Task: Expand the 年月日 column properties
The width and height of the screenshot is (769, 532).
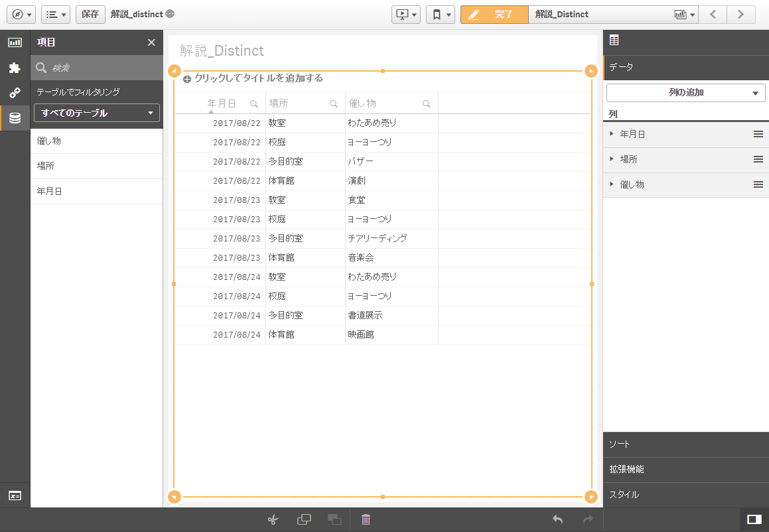Action: (612, 134)
